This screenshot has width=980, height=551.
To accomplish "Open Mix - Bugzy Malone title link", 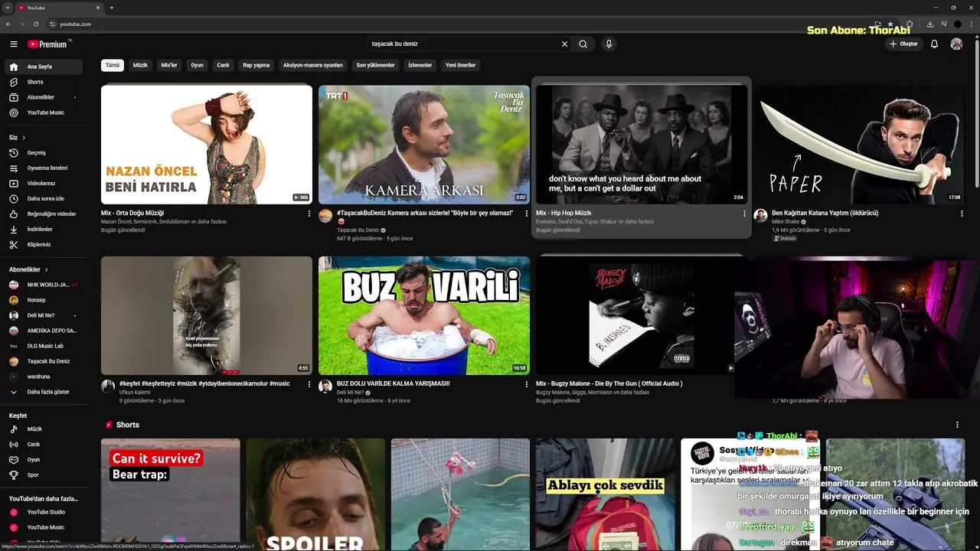I will 609,383.
